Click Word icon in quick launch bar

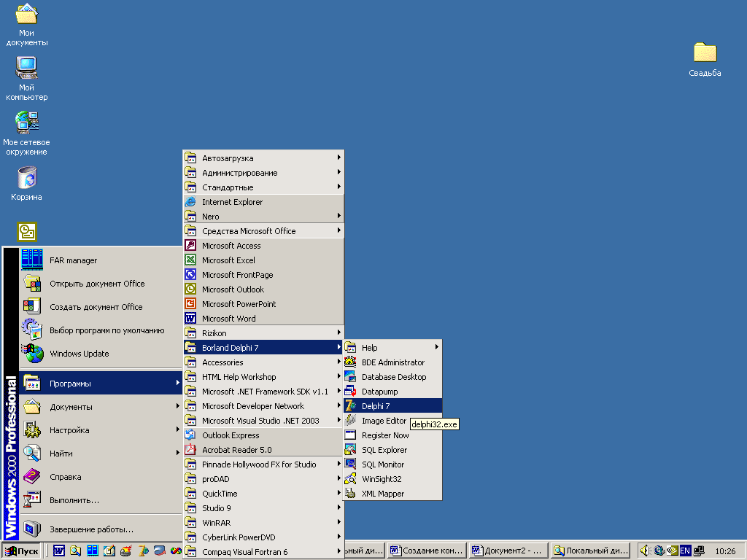[x=58, y=551]
